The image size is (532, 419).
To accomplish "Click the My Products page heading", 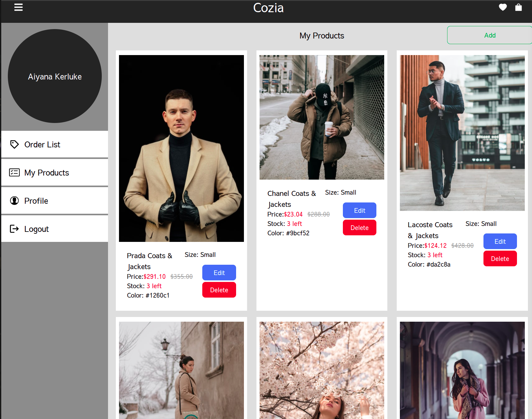I will (322, 36).
